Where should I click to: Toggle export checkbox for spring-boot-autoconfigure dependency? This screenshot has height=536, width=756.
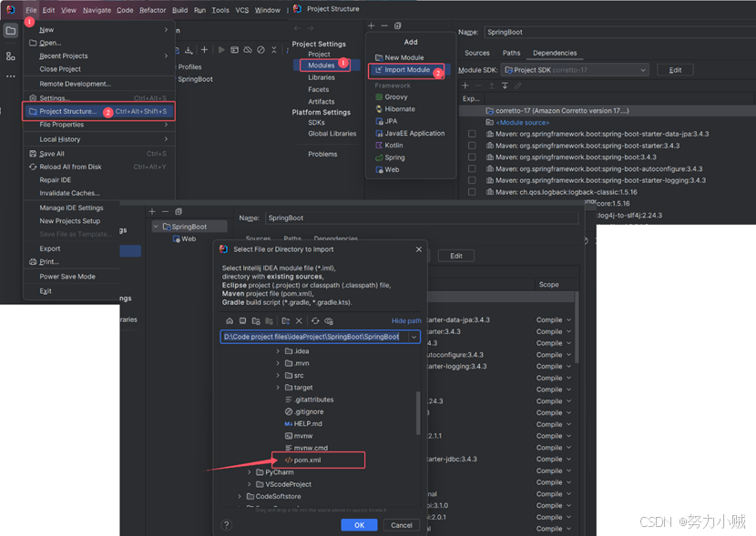pos(472,169)
